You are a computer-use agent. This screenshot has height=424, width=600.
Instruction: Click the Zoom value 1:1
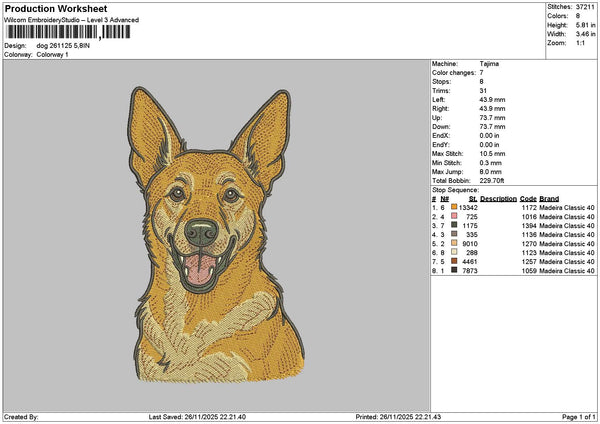[580, 43]
